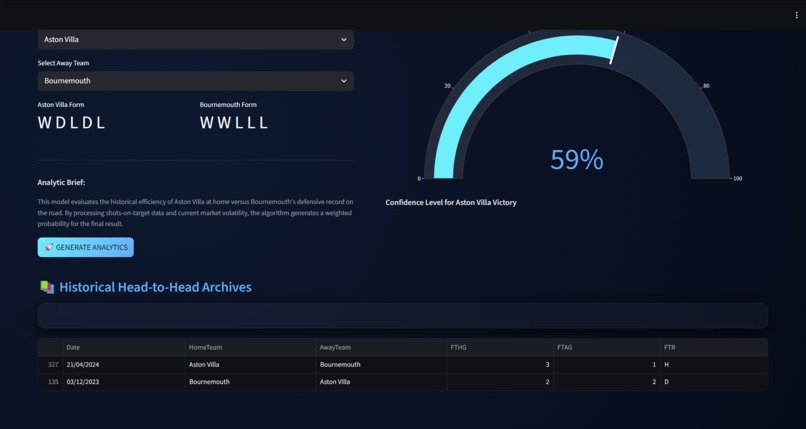
Task: Select the 03/12/2023 date cell
Action: tap(123, 382)
